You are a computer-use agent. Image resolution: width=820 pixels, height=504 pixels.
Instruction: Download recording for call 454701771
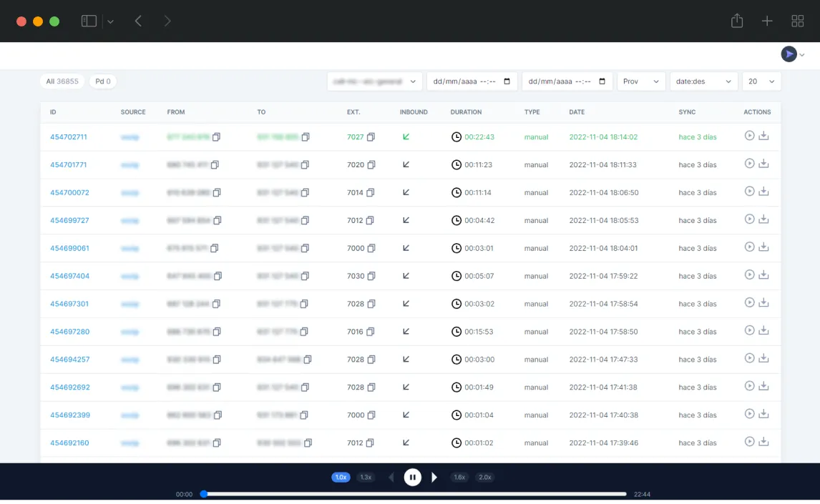(763, 164)
